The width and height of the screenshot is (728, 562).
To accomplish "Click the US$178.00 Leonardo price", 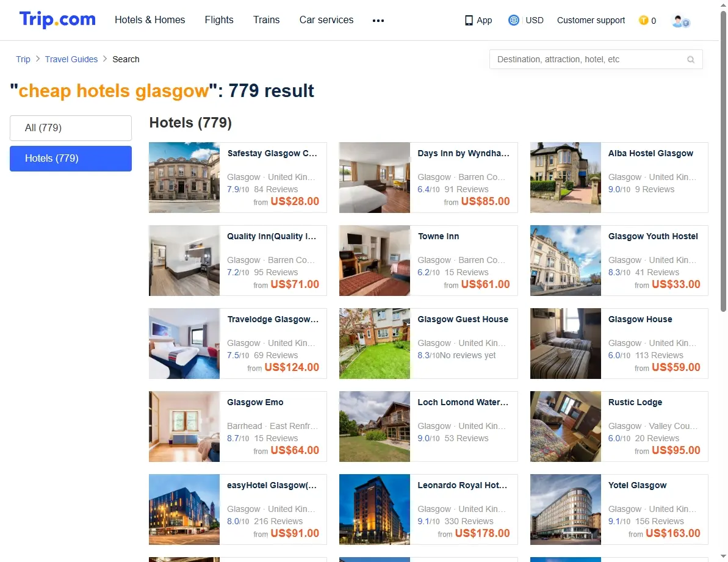I will click(x=483, y=534).
